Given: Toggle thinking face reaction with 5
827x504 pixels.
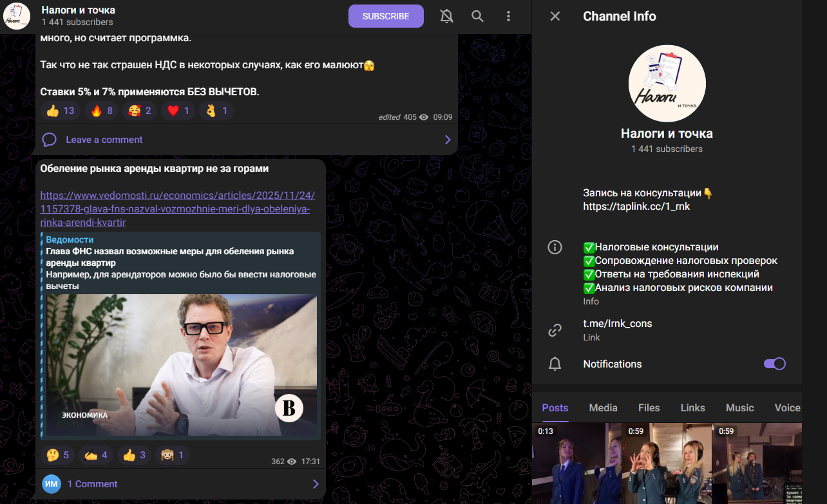Looking at the screenshot, I should [x=57, y=455].
